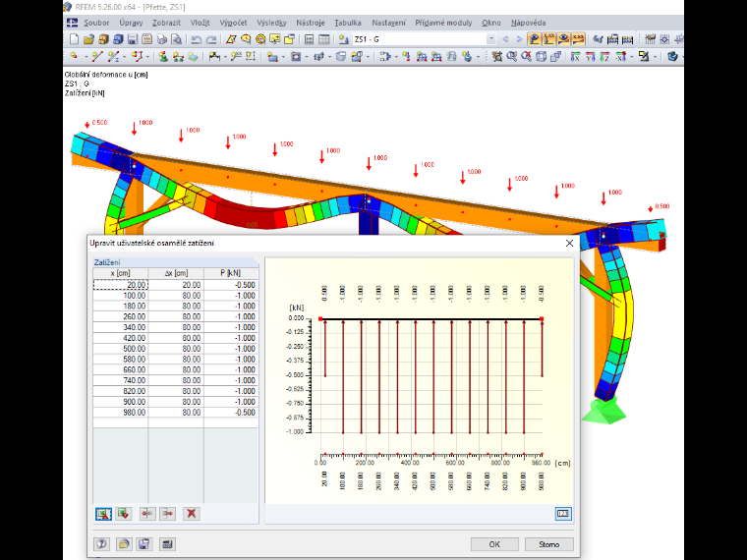Open the dropdown arrow beside the new node tool
747x560 pixels.
point(86,57)
